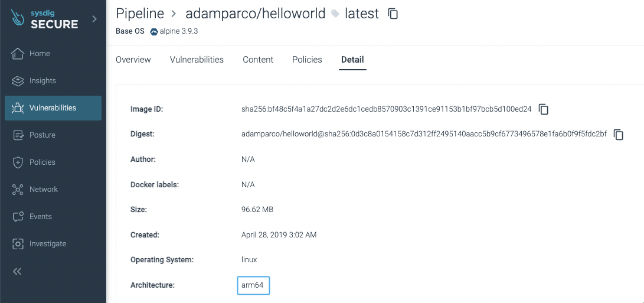This screenshot has height=303, width=644.
Task: Click the alpine 3.9.3 text
Action: 179,31
